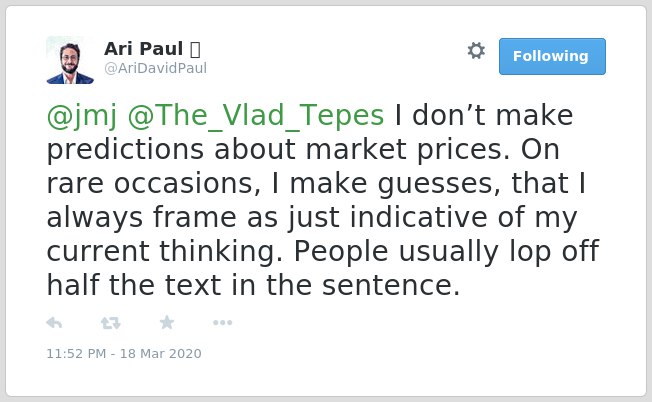652x402 pixels.
Task: Open the @jmj mention
Action: [x=82, y=116]
